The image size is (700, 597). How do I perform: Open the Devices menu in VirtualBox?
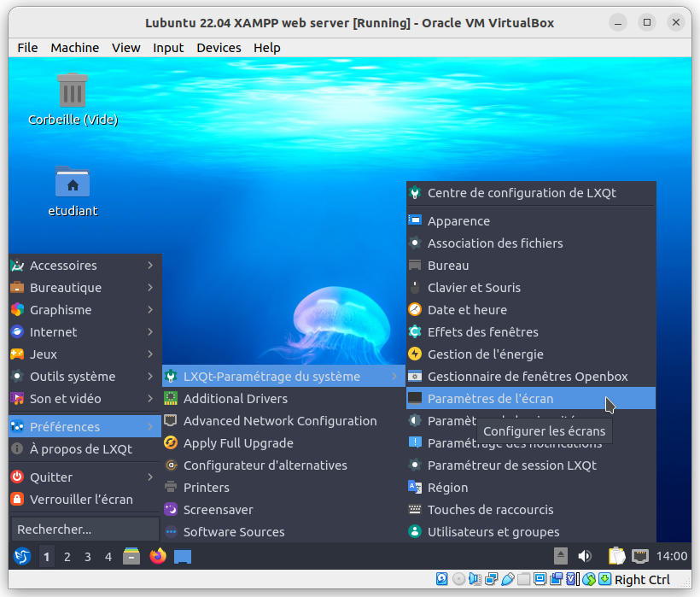click(x=219, y=48)
